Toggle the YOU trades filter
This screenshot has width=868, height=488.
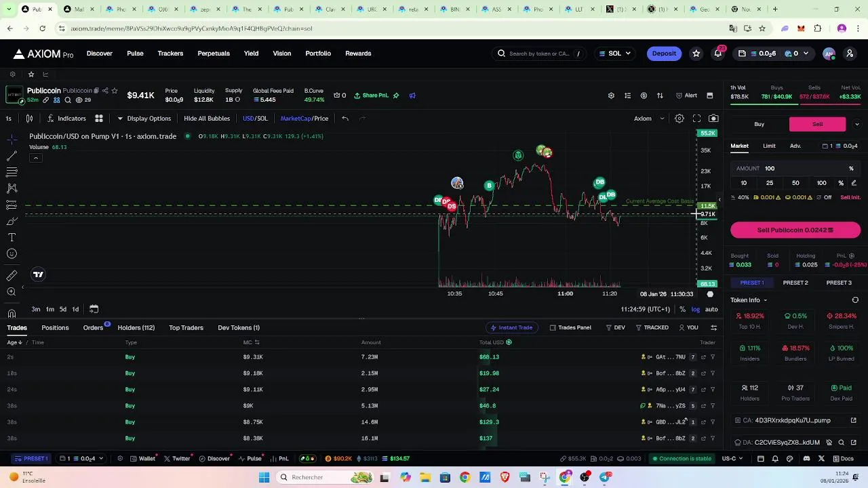(x=688, y=327)
